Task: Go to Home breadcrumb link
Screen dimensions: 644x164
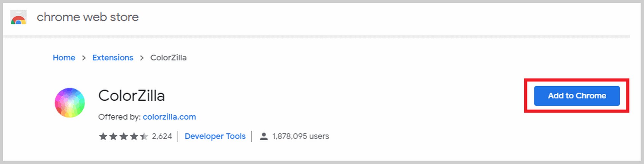Action: click(x=64, y=58)
